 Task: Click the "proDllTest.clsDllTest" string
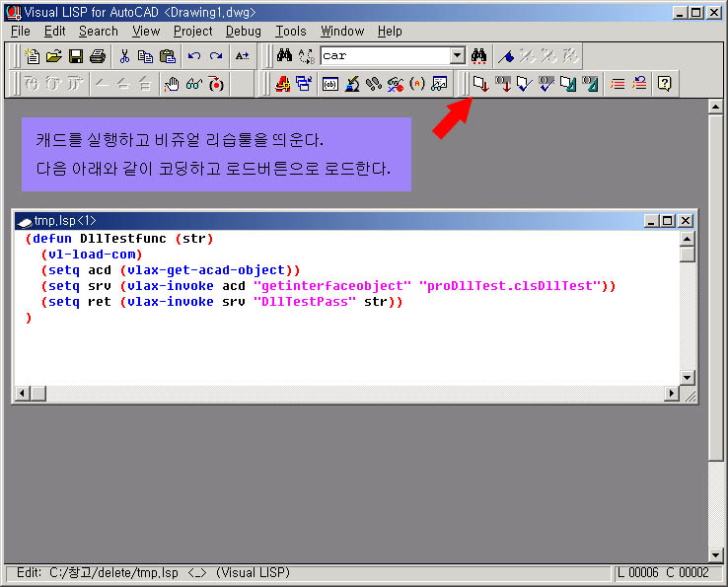[x=510, y=286]
